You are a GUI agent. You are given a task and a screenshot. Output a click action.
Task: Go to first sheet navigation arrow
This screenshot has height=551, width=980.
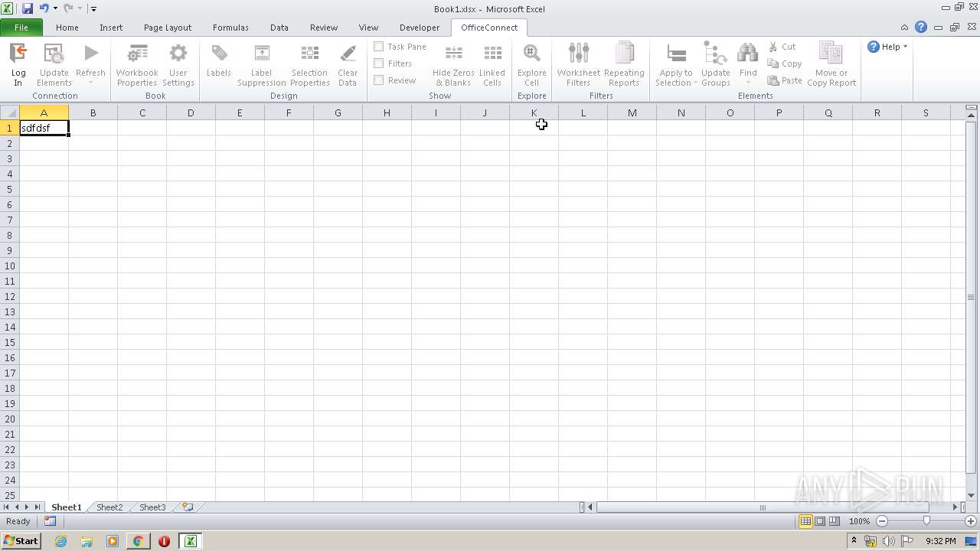pyautogui.click(x=7, y=507)
